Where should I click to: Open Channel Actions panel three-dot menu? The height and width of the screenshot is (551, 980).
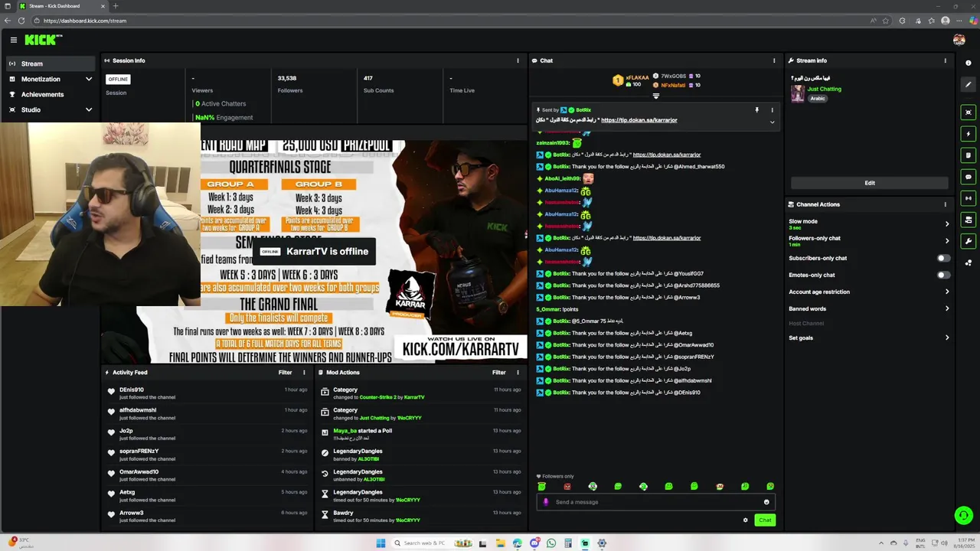[x=945, y=204]
